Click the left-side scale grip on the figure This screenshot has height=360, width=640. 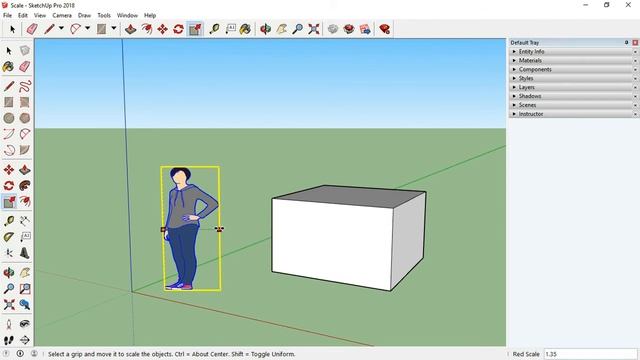[x=163, y=230]
